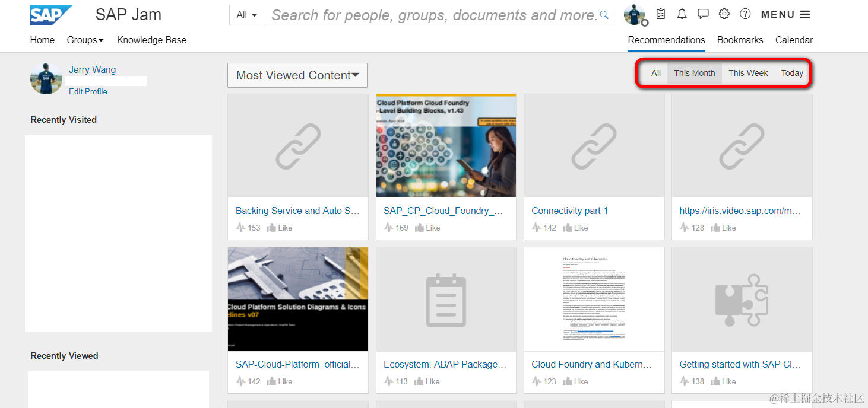Open the ABAP Package notepad thumbnail

point(446,299)
